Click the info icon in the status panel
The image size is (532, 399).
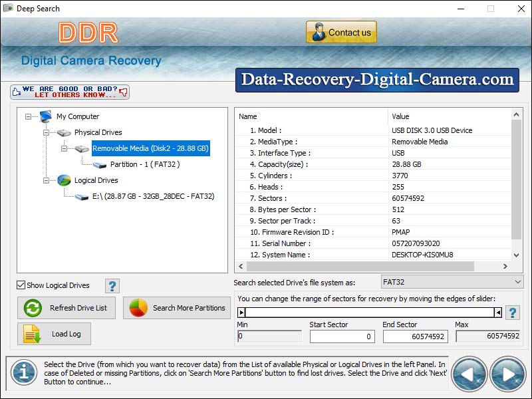[24, 372]
